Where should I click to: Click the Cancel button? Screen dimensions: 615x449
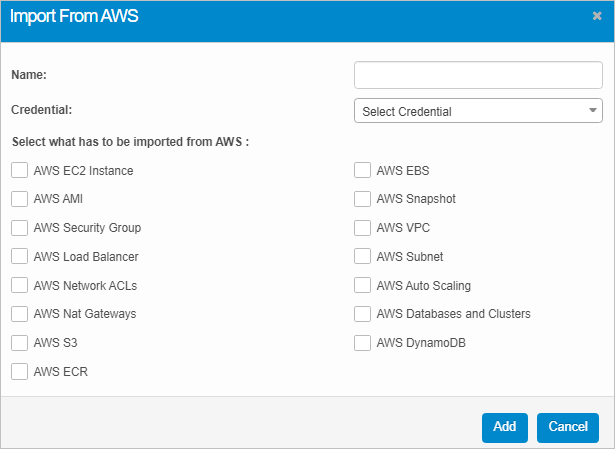coord(567,427)
